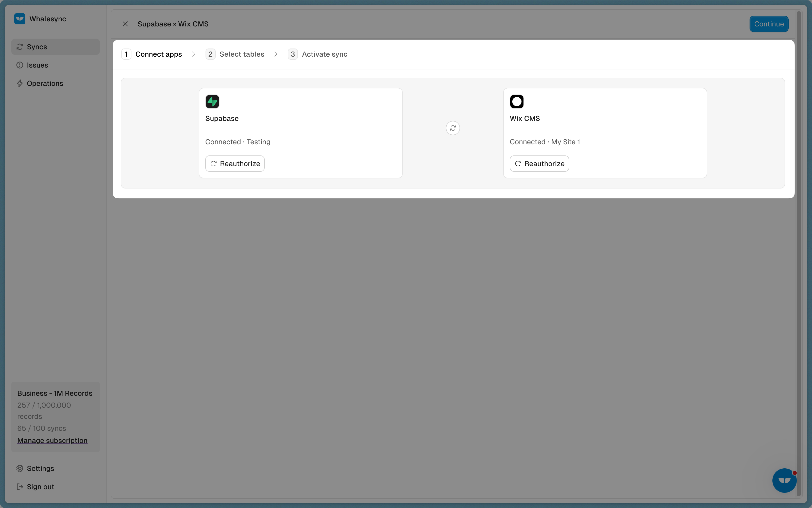The width and height of the screenshot is (812, 508).
Task: Click the '257 / 1,000,000 records' usage text
Action: pyautogui.click(x=44, y=410)
